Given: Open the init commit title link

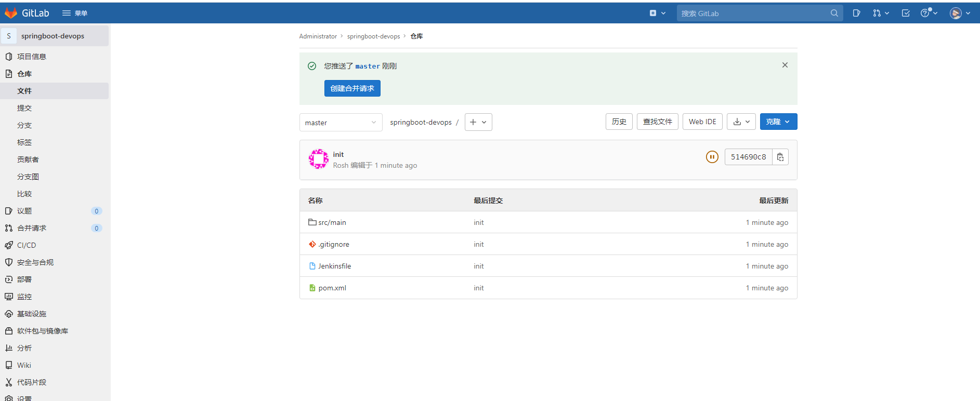Looking at the screenshot, I should (338, 154).
